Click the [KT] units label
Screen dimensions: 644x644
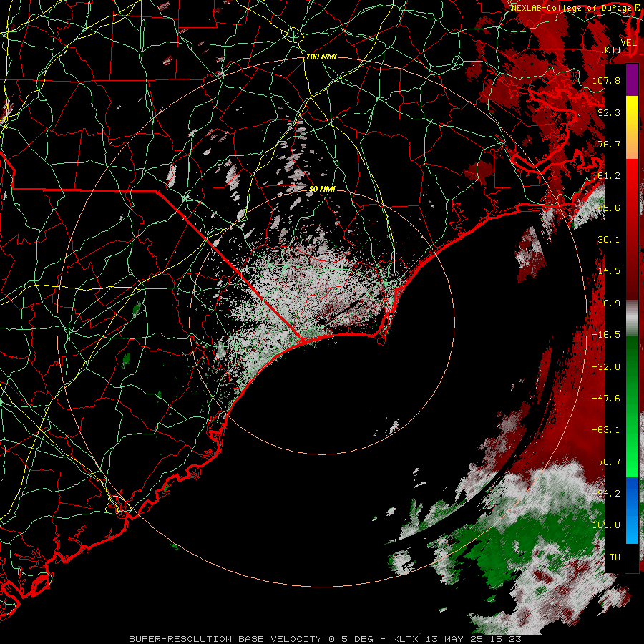(x=611, y=49)
